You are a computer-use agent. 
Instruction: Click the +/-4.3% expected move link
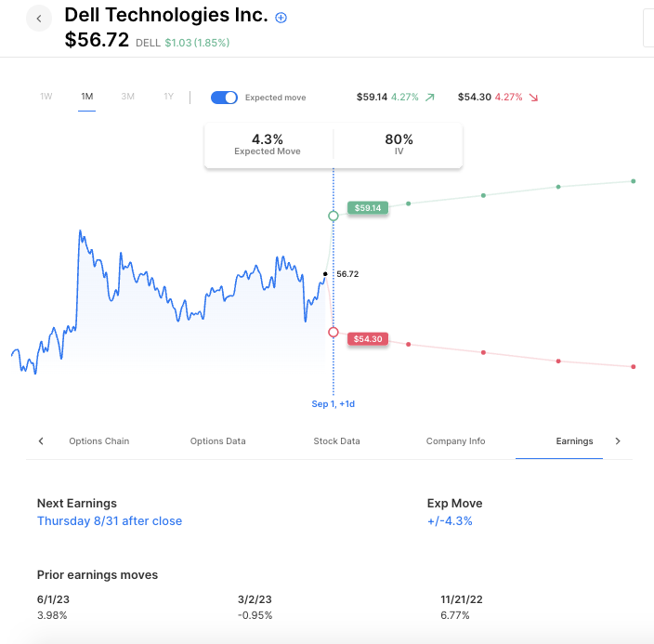(450, 521)
